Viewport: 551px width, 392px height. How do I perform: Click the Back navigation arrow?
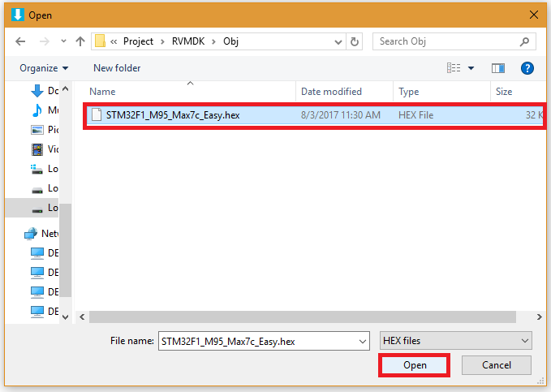[19, 41]
